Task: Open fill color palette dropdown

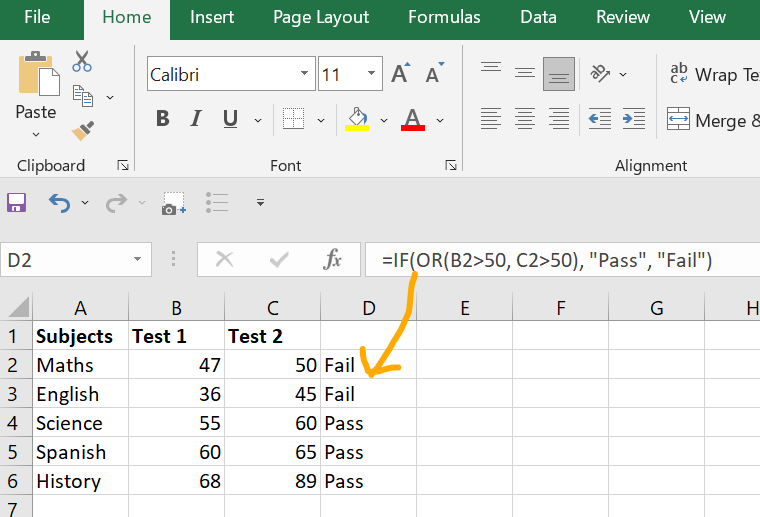Action: point(384,120)
